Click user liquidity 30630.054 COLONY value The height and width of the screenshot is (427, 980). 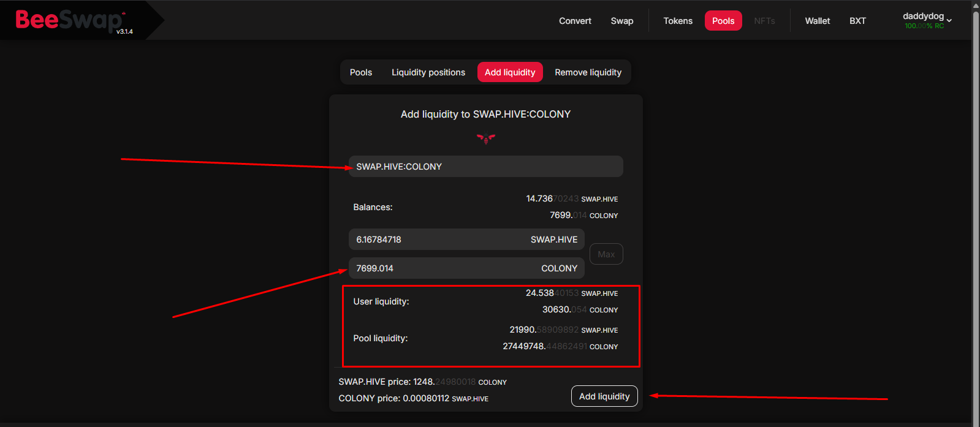[x=580, y=309]
